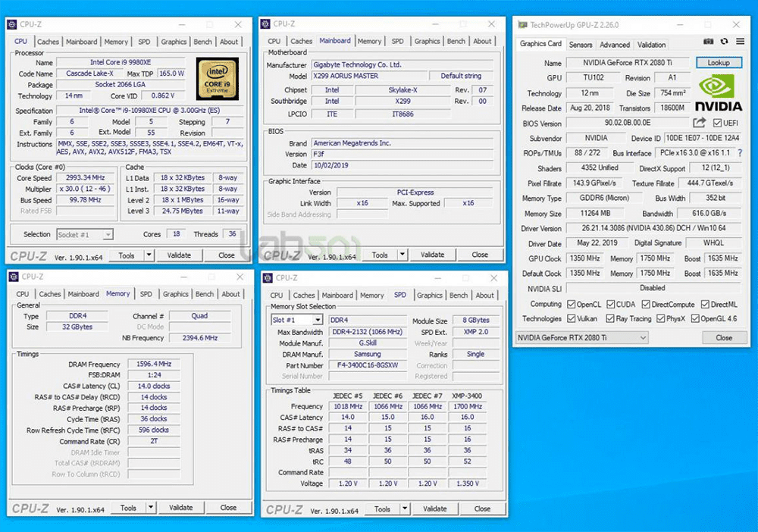Click the motherboard Model field X299 AORUS MASTER
This screenshot has height=532, width=758.
coord(369,76)
